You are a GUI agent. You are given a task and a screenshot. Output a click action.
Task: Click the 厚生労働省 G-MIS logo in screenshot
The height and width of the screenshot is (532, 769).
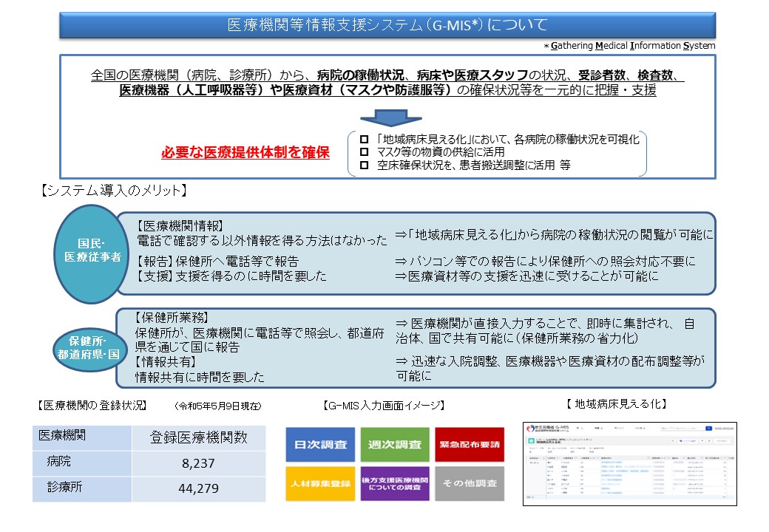[x=548, y=429]
